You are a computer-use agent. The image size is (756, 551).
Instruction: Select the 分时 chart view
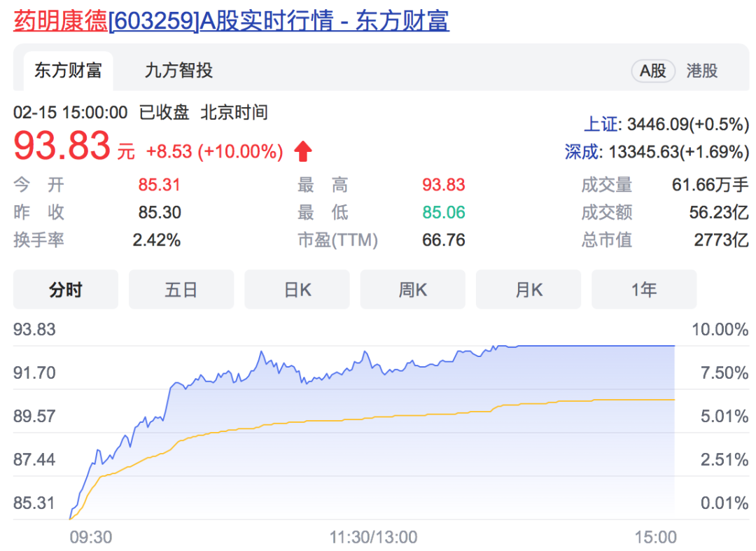pyautogui.click(x=66, y=289)
